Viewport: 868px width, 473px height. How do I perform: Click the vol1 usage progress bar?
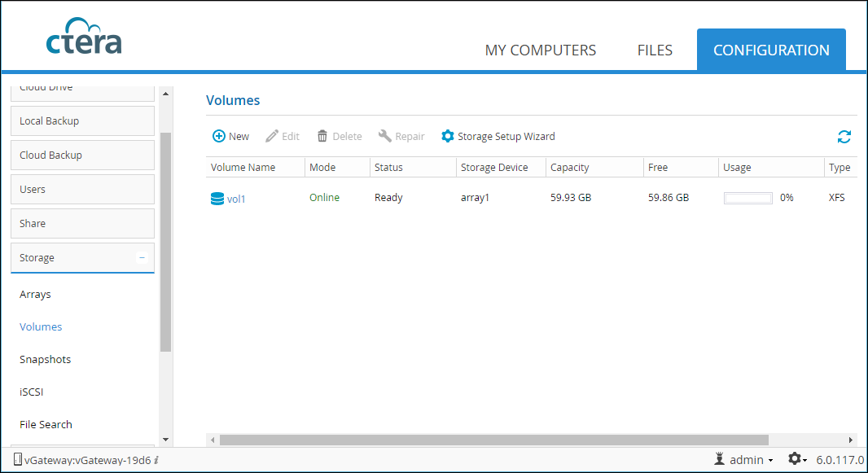pyautogui.click(x=747, y=198)
